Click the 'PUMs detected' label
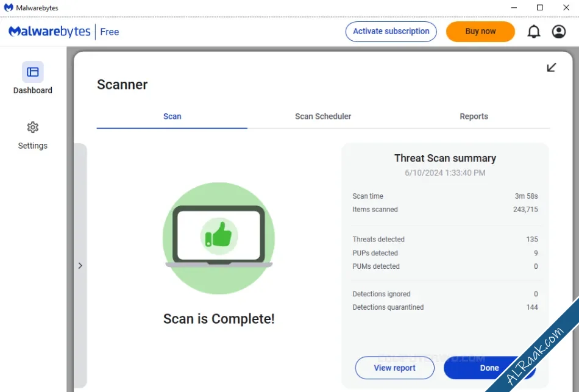 click(376, 266)
